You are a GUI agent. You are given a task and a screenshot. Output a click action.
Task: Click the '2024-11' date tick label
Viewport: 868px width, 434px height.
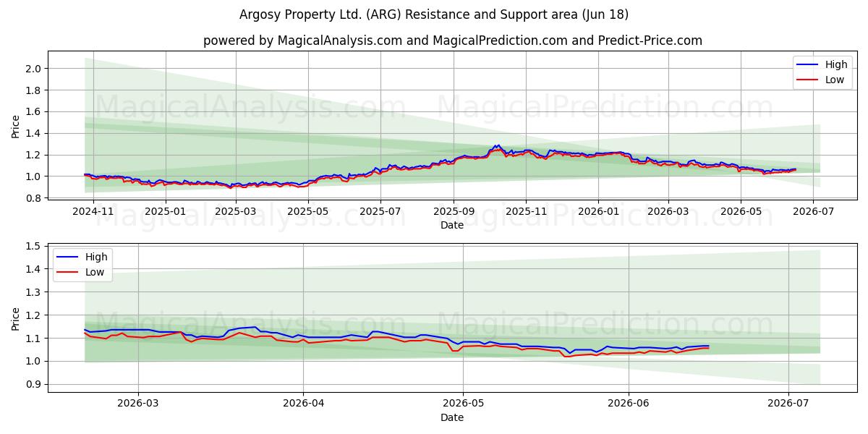point(94,211)
